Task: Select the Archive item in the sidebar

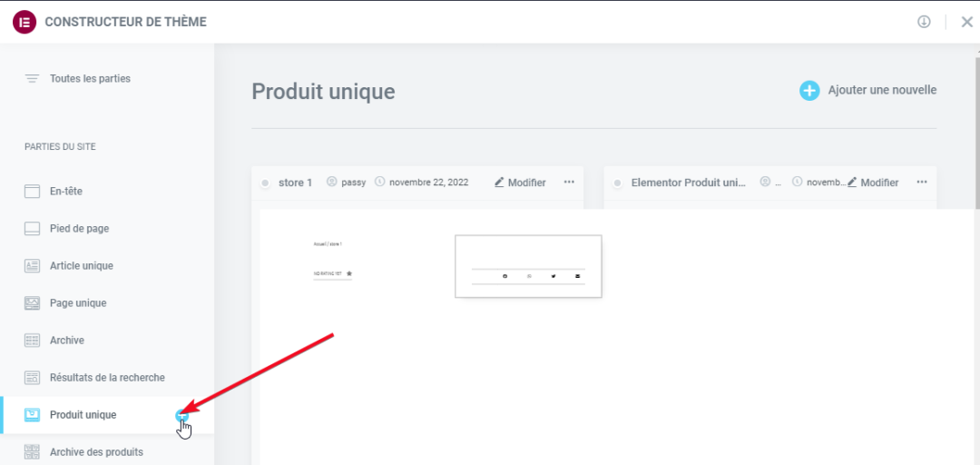Action: pyautogui.click(x=66, y=341)
